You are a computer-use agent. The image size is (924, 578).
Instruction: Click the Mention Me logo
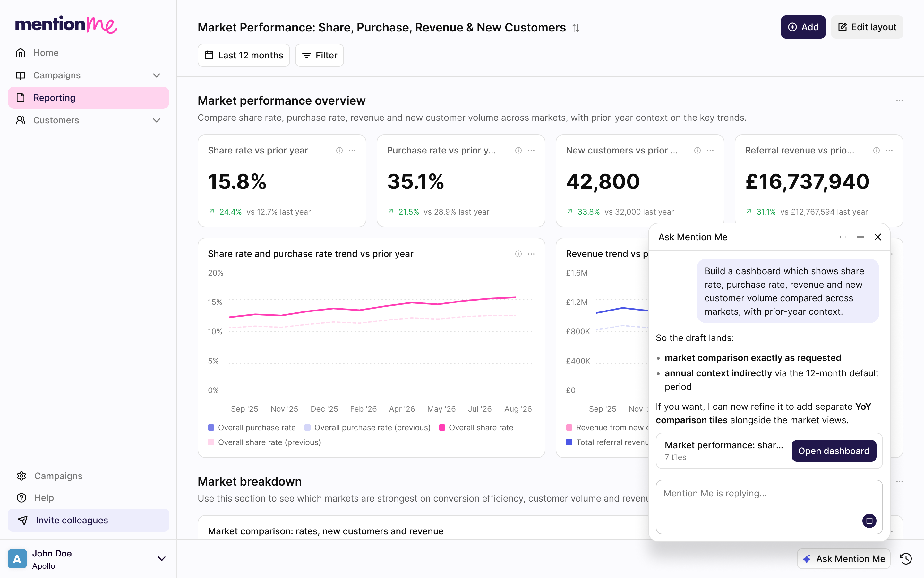(x=66, y=24)
